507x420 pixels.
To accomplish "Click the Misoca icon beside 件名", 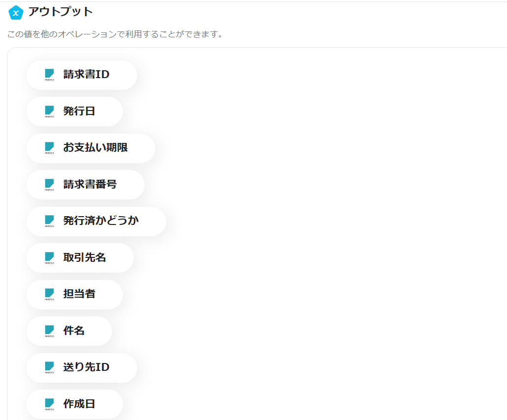I will (49, 331).
